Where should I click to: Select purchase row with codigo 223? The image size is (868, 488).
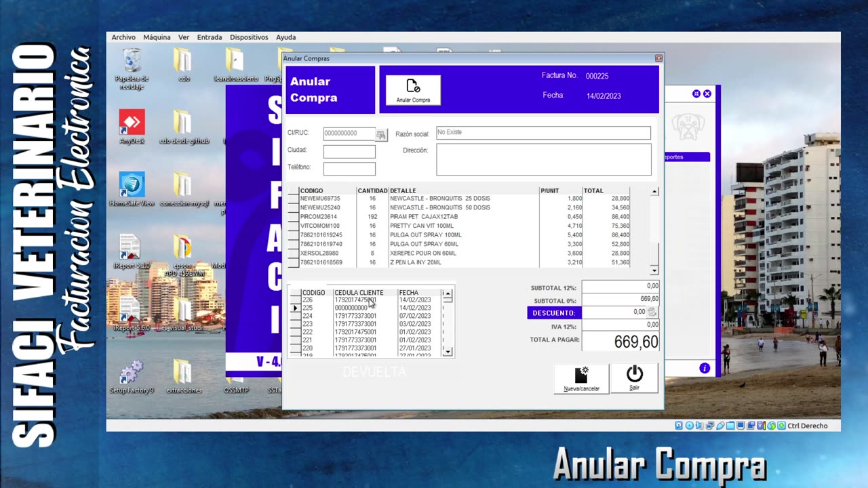(x=366, y=324)
